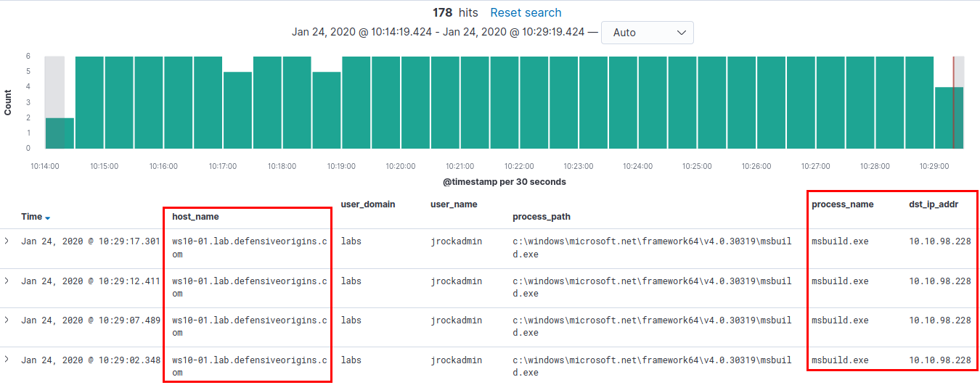Image resolution: width=980 pixels, height=385 pixels.
Task: Click the last histogram bar after 10:29:00
Action: click(949, 117)
